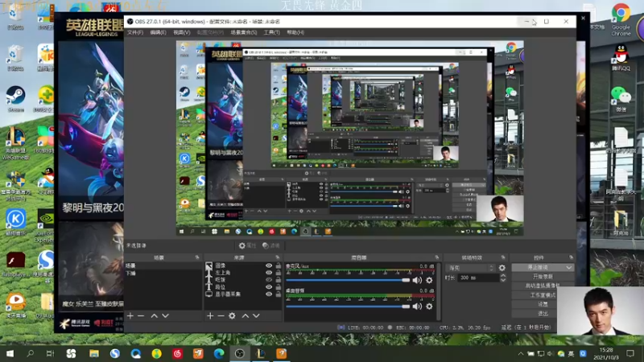Image resolution: width=644 pixels, height=362 pixels.
Task: Open Microsoft Edge from taskbar
Action: [x=219, y=353]
